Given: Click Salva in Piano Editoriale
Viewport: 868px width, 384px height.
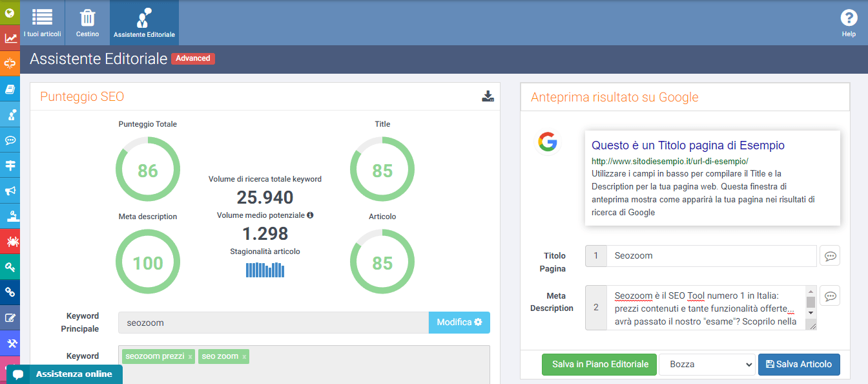Looking at the screenshot, I should (x=599, y=364).
